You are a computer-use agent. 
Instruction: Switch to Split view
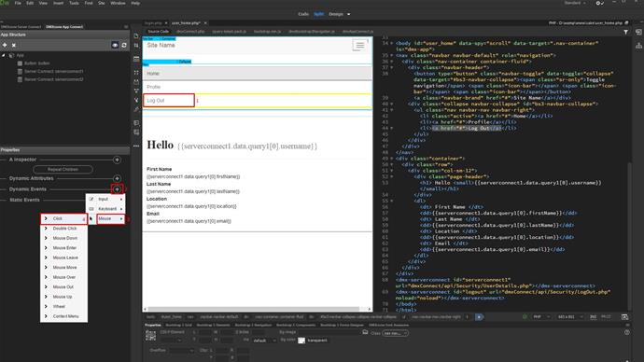tap(318, 14)
